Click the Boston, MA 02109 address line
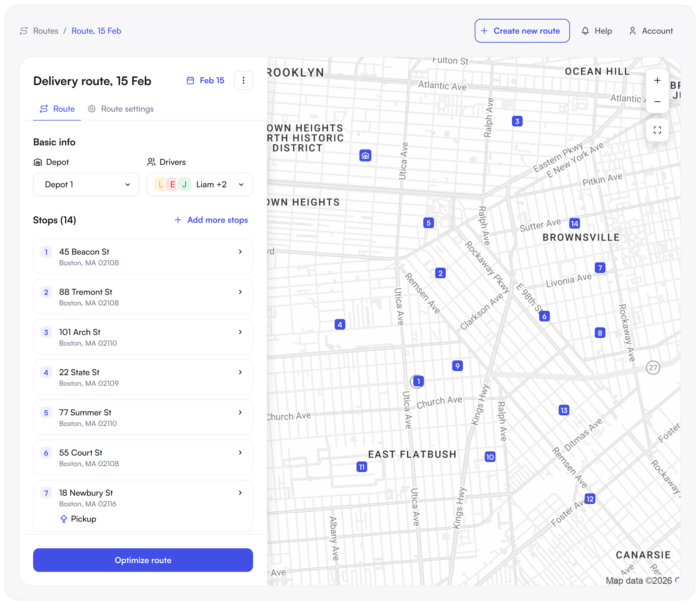This screenshot has height=605, width=700. [89, 383]
